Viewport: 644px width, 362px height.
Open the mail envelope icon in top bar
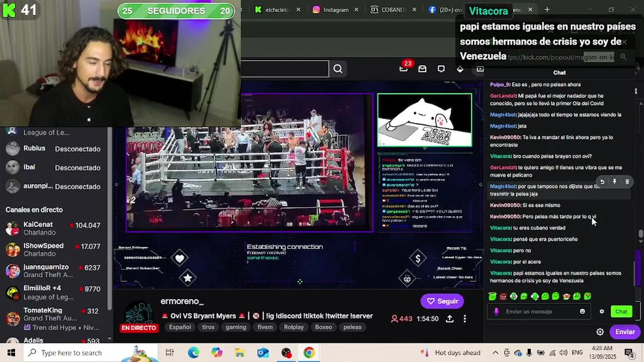click(422, 69)
